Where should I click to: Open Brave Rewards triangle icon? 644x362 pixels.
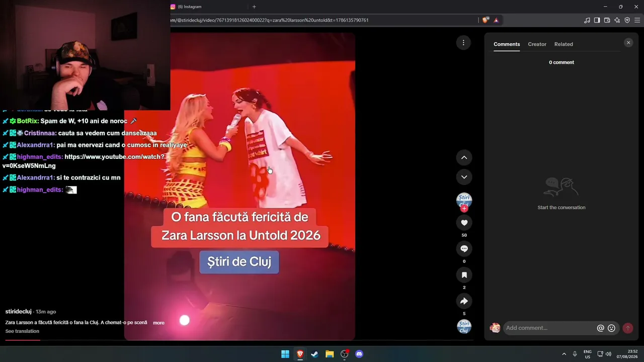(x=496, y=20)
